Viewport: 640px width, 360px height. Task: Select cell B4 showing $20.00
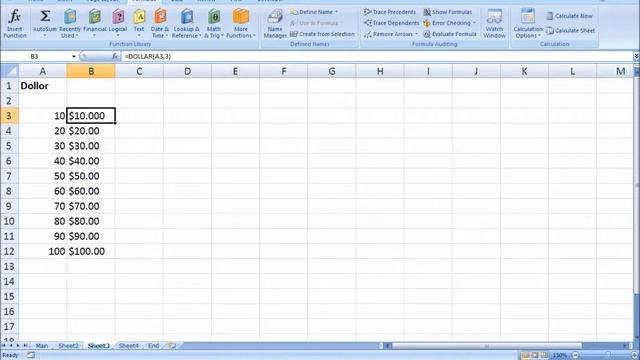pyautogui.click(x=91, y=131)
